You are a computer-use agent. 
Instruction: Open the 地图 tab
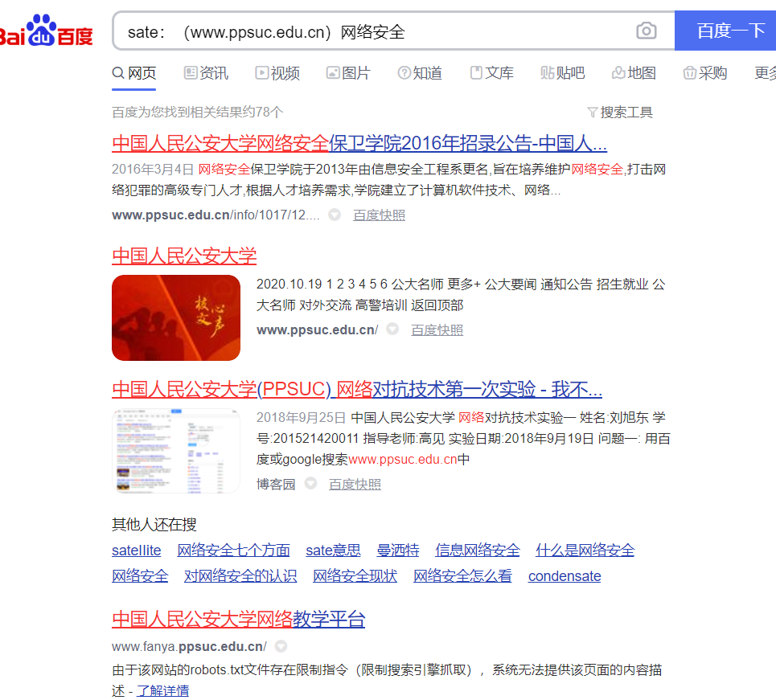[x=634, y=73]
